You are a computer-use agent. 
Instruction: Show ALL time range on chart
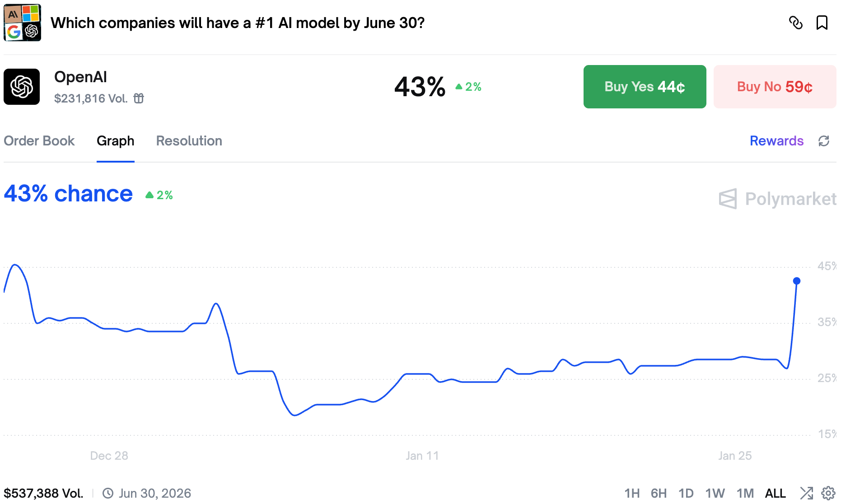(x=775, y=493)
